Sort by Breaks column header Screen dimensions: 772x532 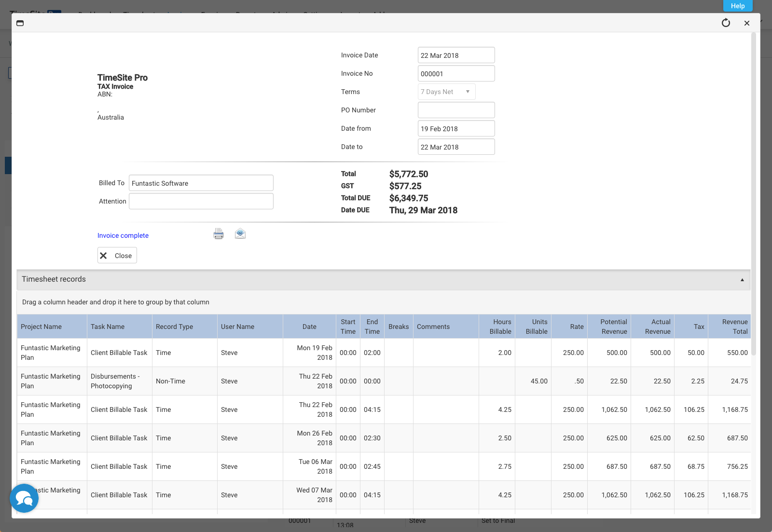399,327
